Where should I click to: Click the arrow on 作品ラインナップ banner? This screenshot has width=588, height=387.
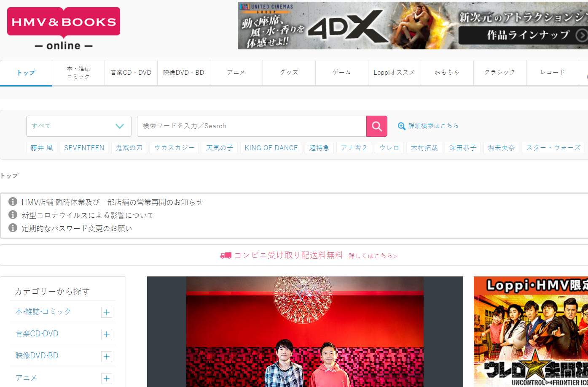point(581,35)
